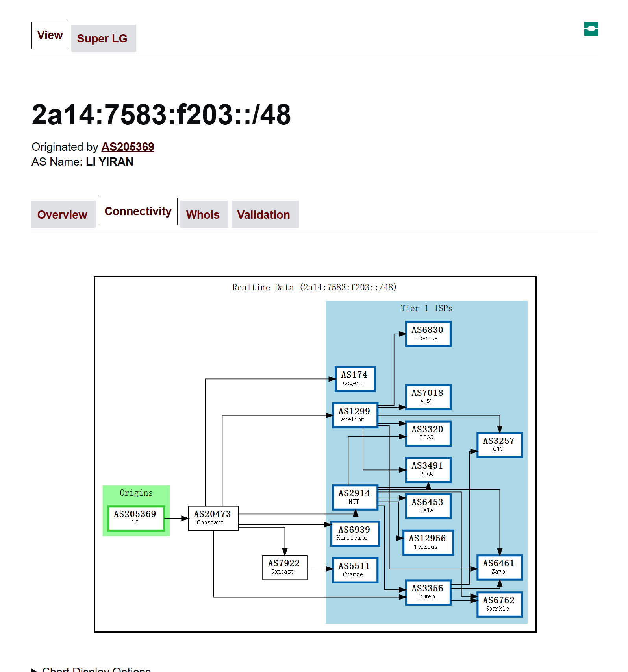Click the AS7018 AT&T node

coord(428,397)
